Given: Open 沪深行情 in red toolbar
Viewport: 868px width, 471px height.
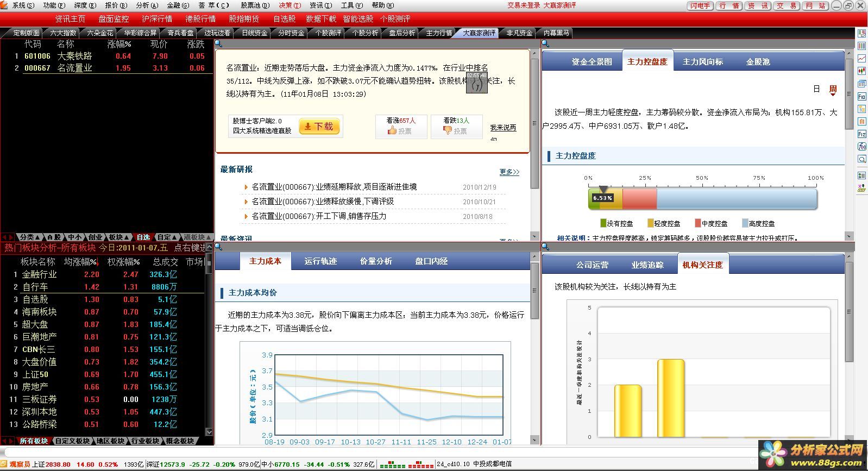Looking at the screenshot, I should pos(157,19).
